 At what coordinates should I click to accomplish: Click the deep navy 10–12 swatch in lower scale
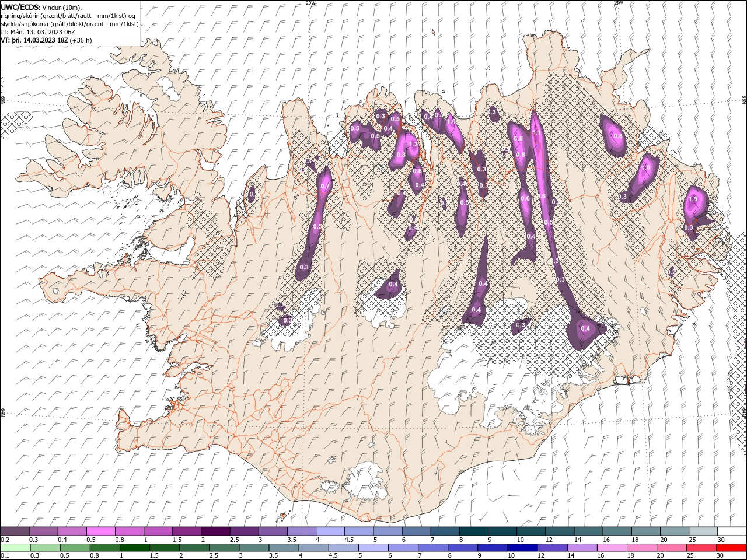click(x=522, y=548)
